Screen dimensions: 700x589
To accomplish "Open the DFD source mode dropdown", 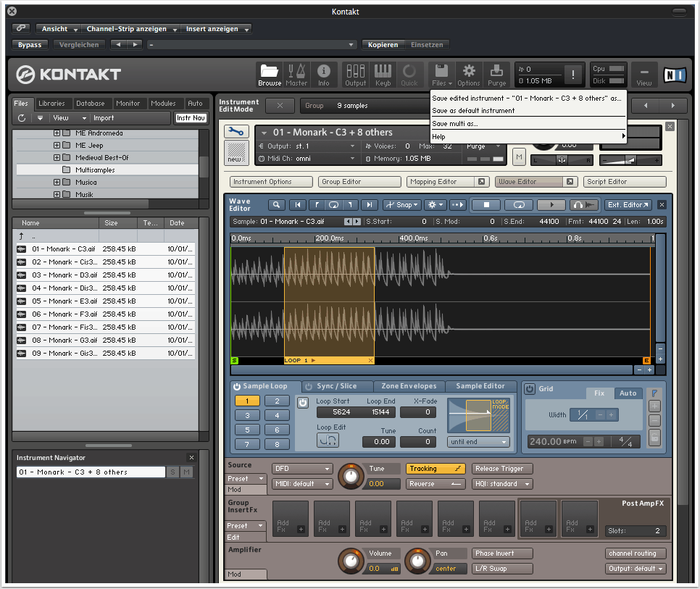I will tap(302, 469).
